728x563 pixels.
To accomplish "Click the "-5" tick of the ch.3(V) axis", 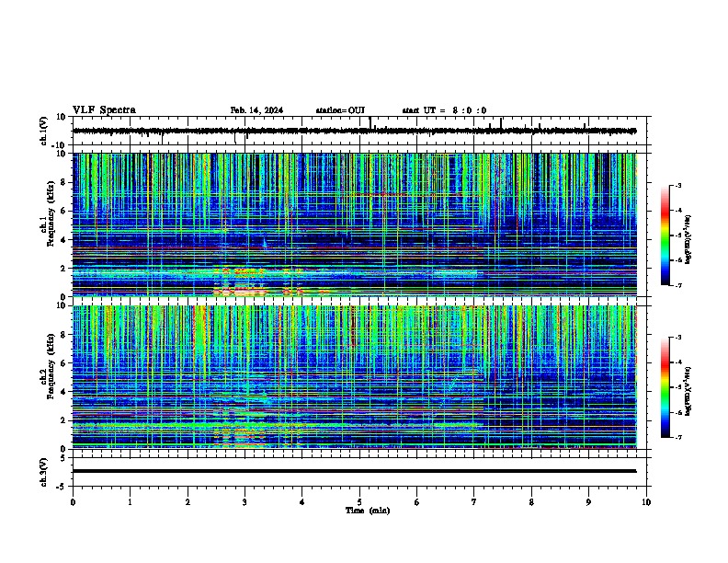I will [x=63, y=487].
